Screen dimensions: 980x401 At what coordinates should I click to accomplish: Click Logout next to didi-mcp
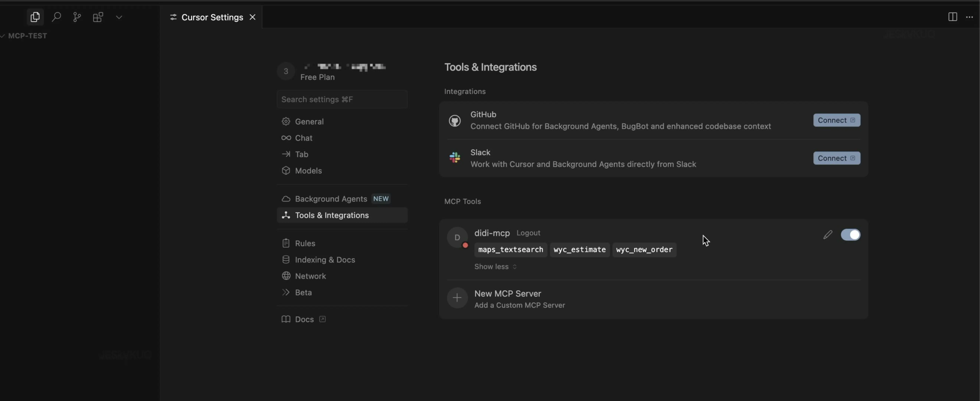click(x=528, y=233)
